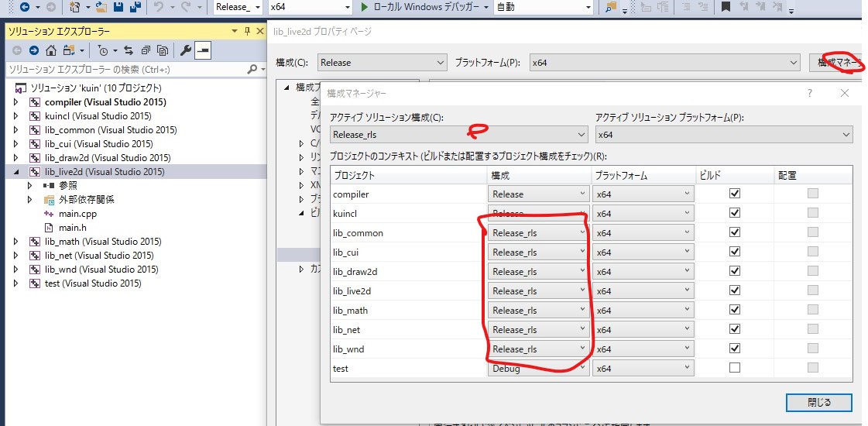Click the Open File folder icon

click(101, 7)
